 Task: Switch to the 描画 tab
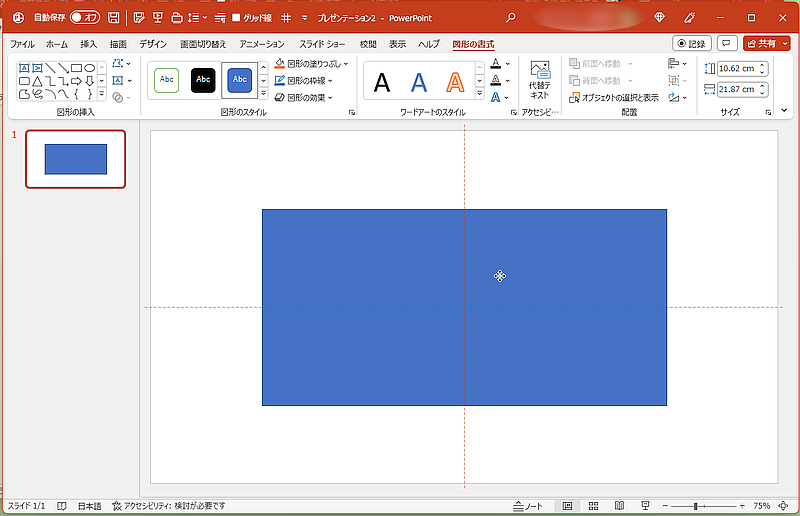click(118, 44)
